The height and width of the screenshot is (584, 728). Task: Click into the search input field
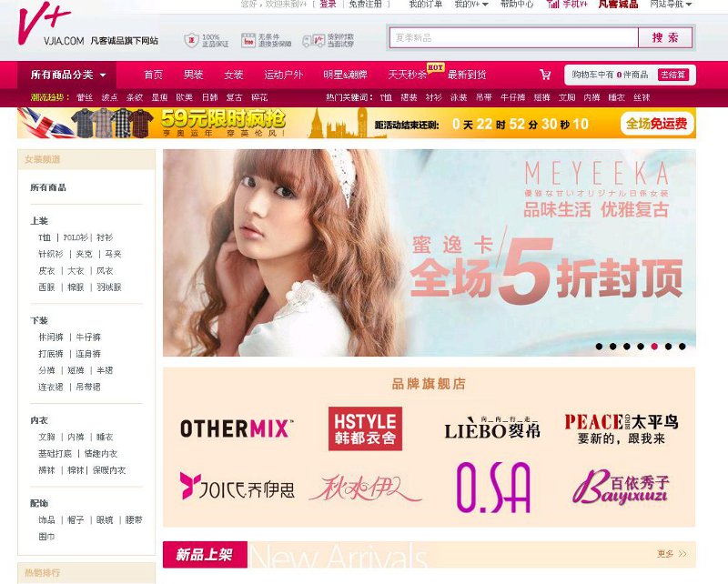coord(512,38)
